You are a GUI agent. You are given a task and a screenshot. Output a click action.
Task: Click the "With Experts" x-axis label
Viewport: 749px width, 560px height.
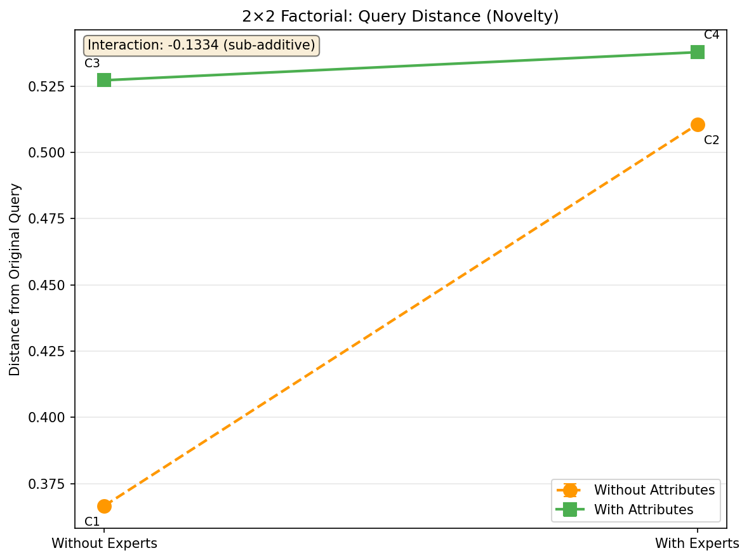[697, 543]
